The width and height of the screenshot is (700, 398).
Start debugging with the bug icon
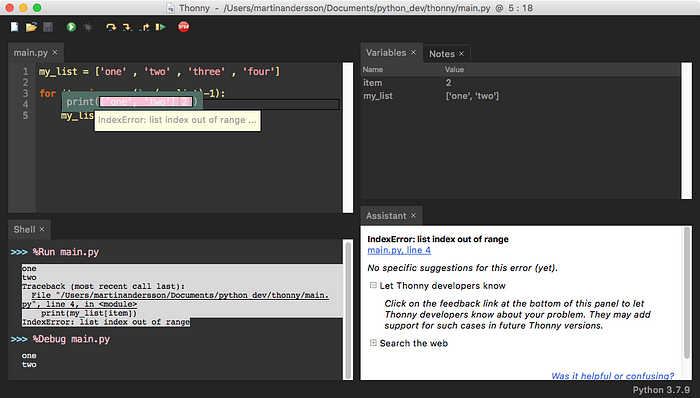[88, 27]
